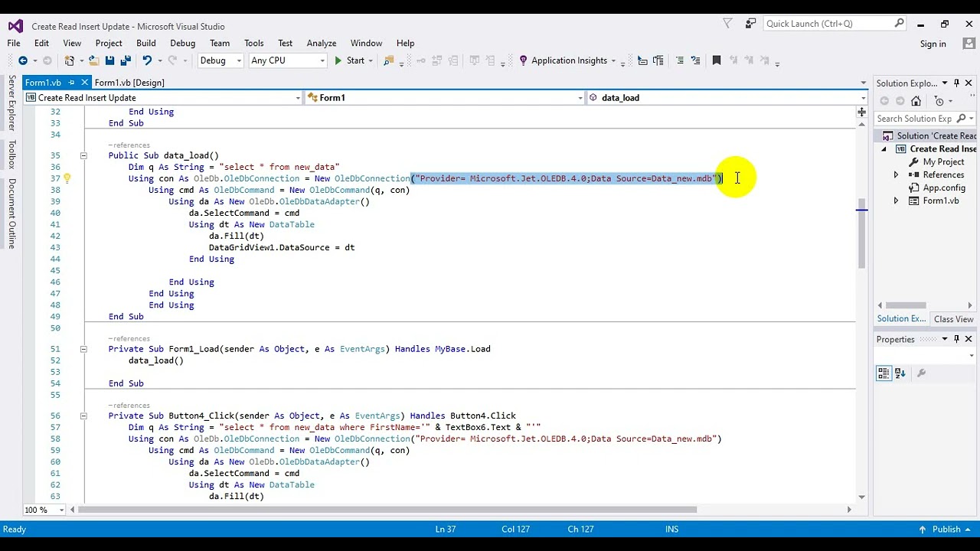This screenshot has width=980, height=551.
Task: Undo the last action with the Undo icon
Action: pyautogui.click(x=147, y=60)
